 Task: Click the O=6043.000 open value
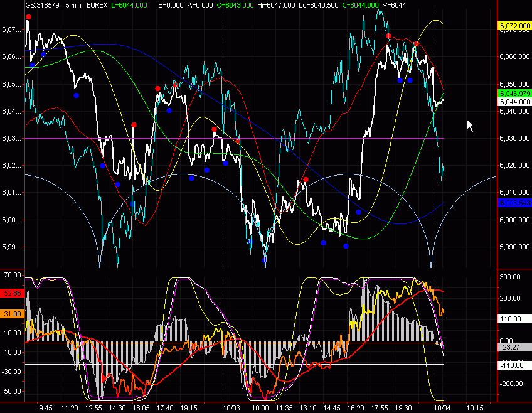click(235, 5)
